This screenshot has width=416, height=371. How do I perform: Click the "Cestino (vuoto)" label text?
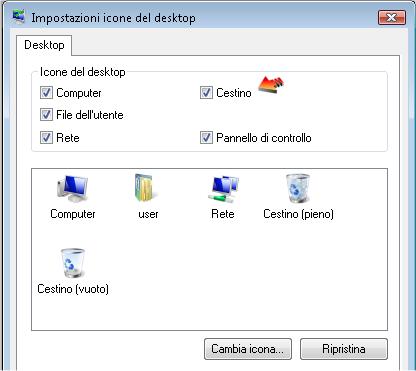(73, 289)
